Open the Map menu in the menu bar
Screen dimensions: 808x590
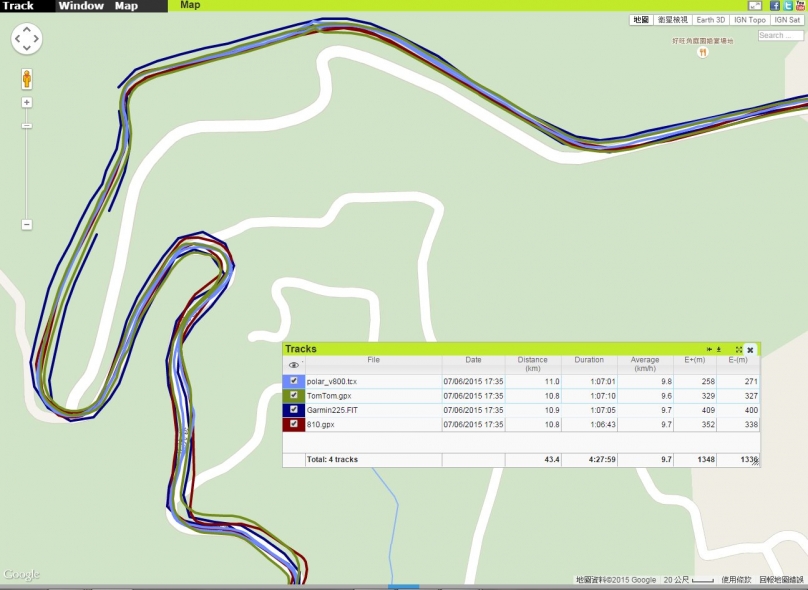coord(126,6)
